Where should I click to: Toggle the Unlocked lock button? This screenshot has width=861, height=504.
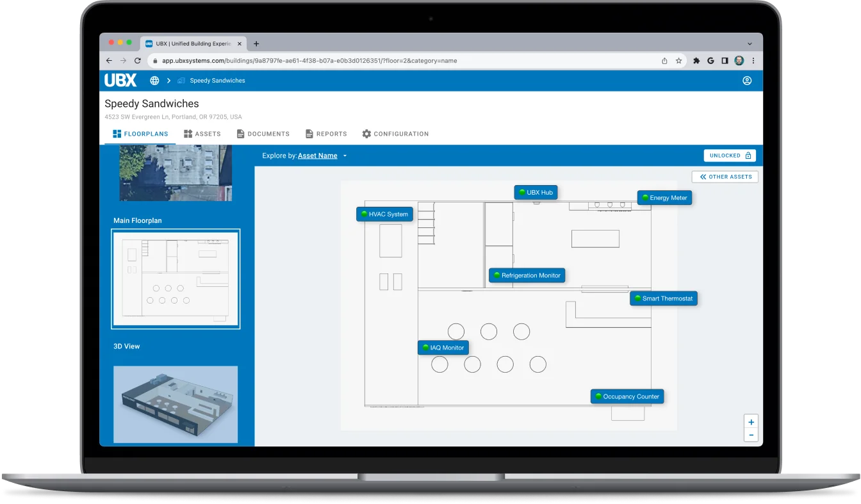pos(730,156)
